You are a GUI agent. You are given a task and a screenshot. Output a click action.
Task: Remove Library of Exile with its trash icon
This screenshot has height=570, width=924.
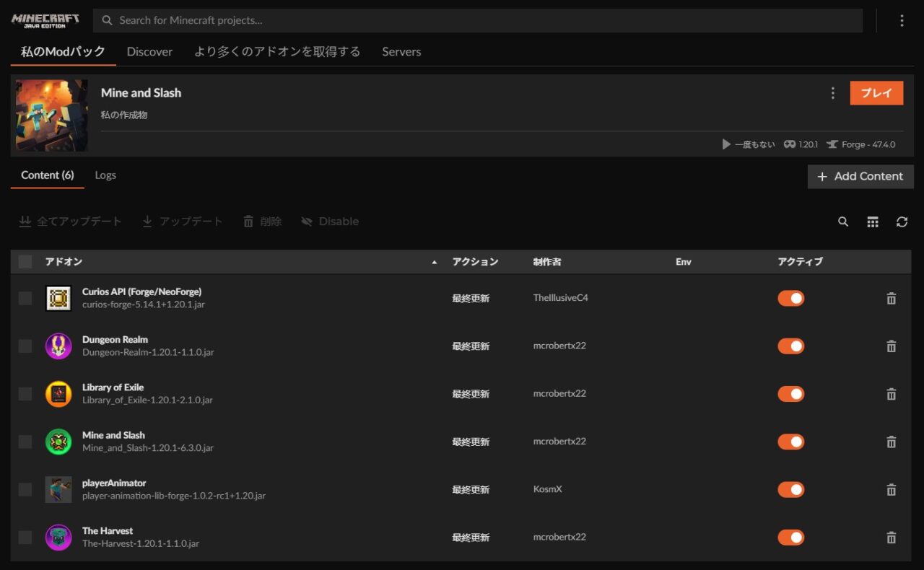click(x=891, y=394)
